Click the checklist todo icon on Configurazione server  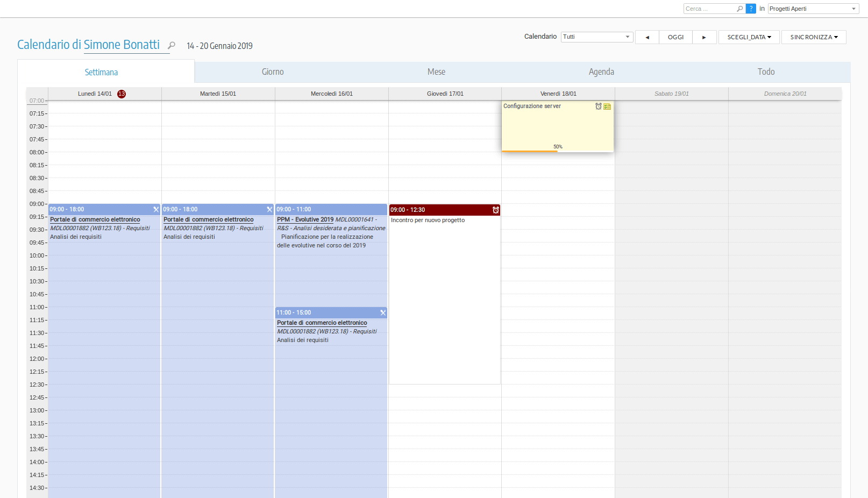pyautogui.click(x=607, y=106)
